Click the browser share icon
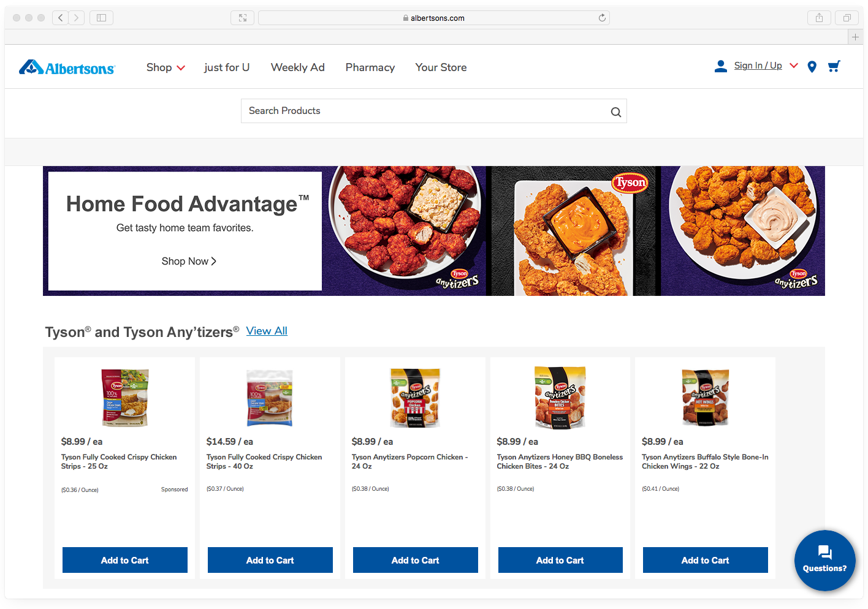This screenshot has height=609, width=868. pos(819,18)
